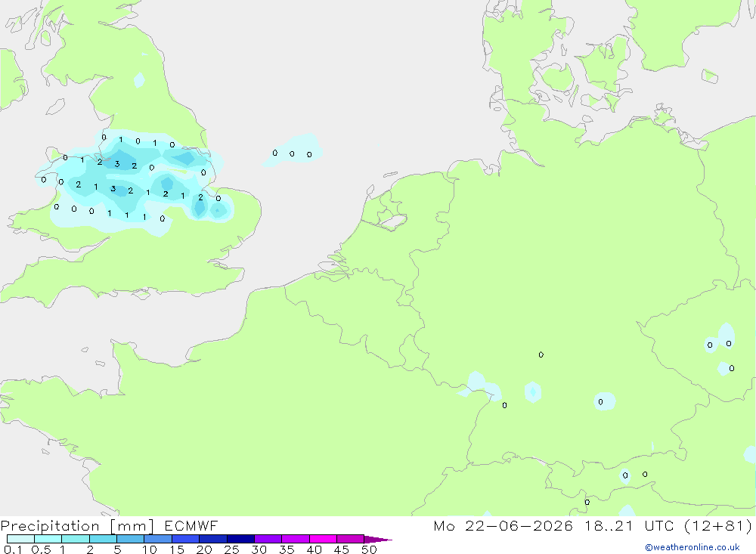The width and height of the screenshot is (756, 554).
Task: Click the 45–50 mm dark magenta legend swatch
Action: pos(350,539)
